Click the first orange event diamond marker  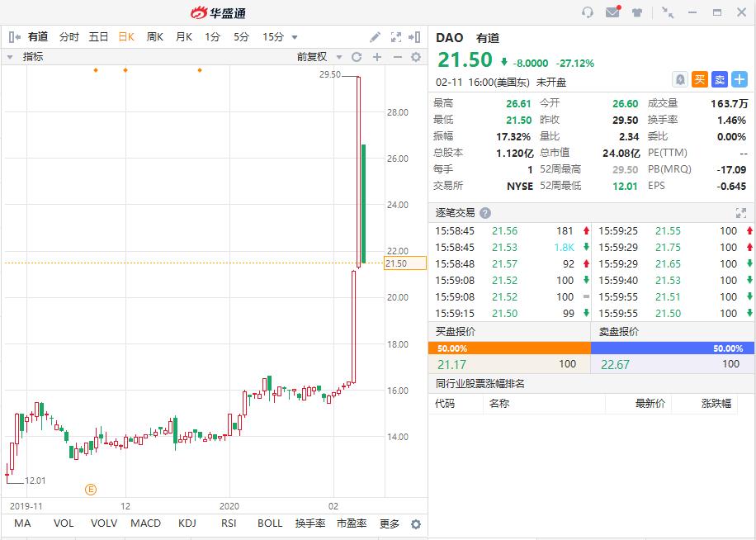coord(96,70)
